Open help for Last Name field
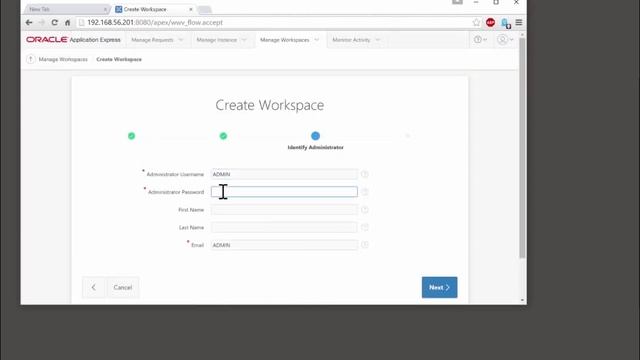Screen dimensions: 640x360 [364, 227]
